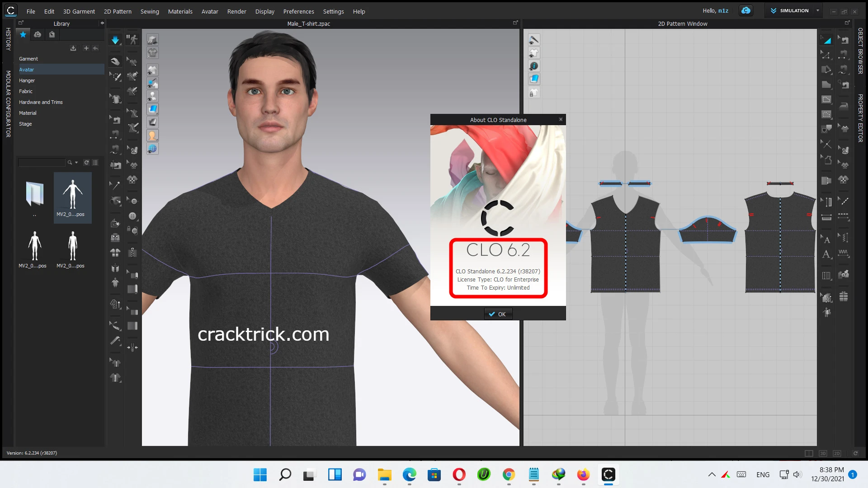Toggle show 2D information visibility icon
Image resolution: width=868 pixels, height=488 pixels.
coord(534,66)
